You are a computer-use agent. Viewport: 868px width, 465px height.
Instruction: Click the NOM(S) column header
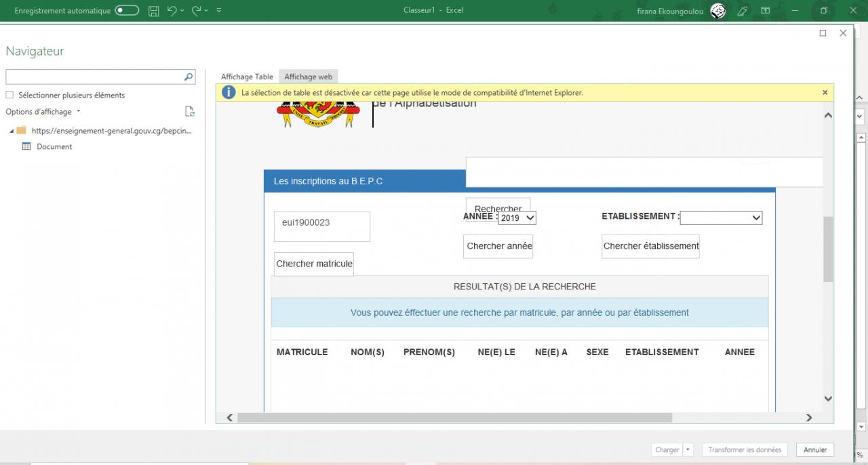click(x=368, y=352)
